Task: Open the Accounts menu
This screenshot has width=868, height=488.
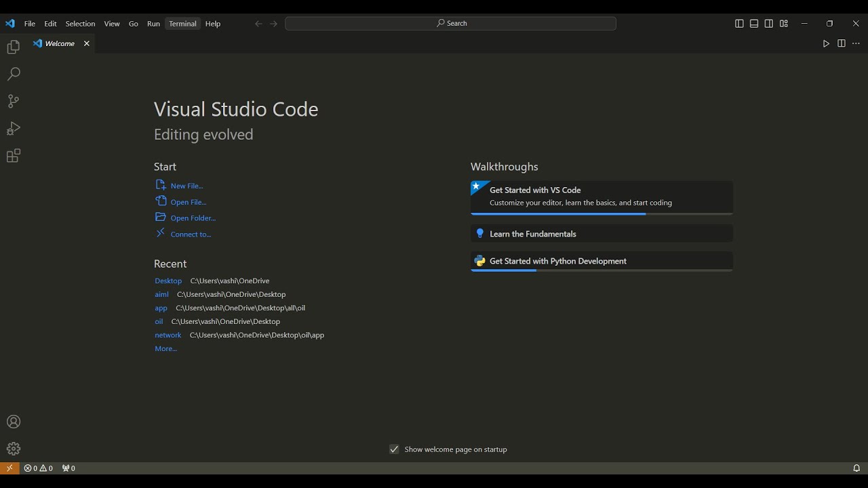Action: point(14,422)
